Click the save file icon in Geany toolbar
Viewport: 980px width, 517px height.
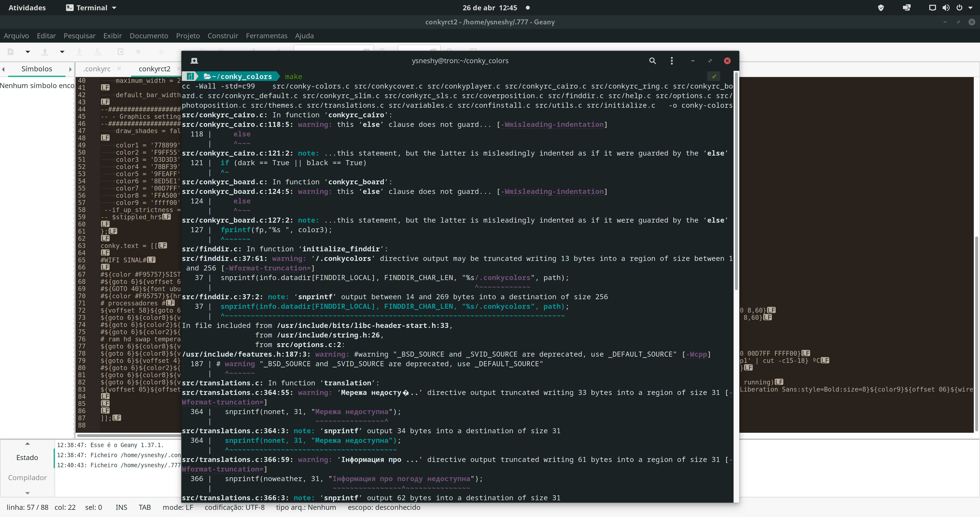coord(79,52)
